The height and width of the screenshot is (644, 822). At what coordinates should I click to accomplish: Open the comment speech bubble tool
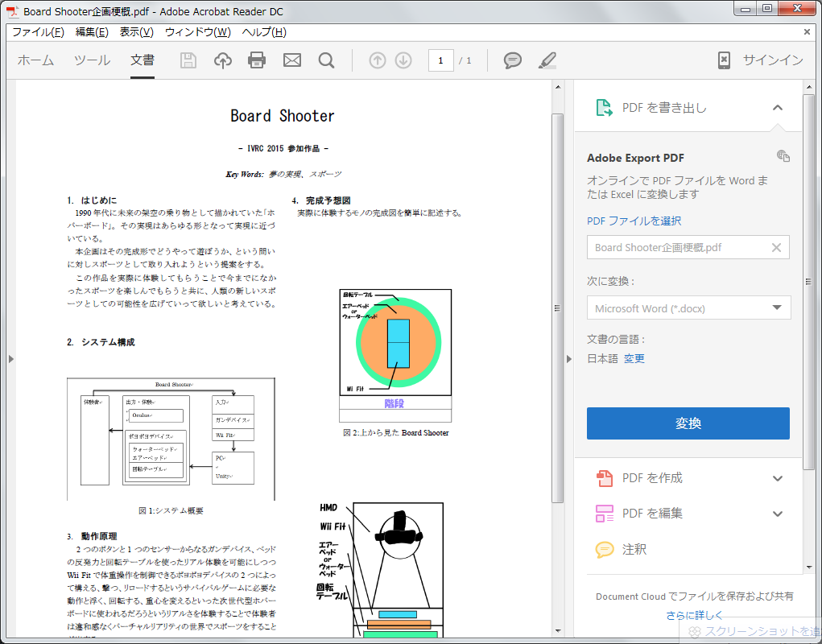click(512, 61)
